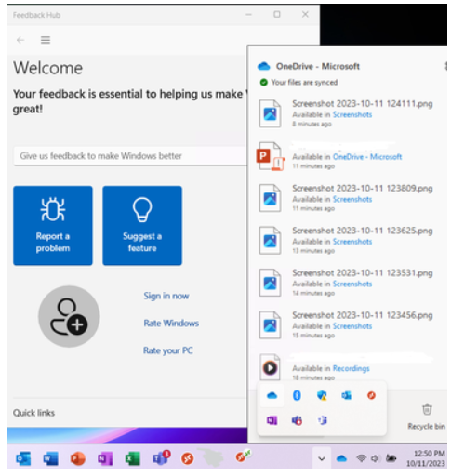The height and width of the screenshot is (476, 451).
Task: Collapse the hidden icons chevron in taskbar
Action: pos(322,458)
